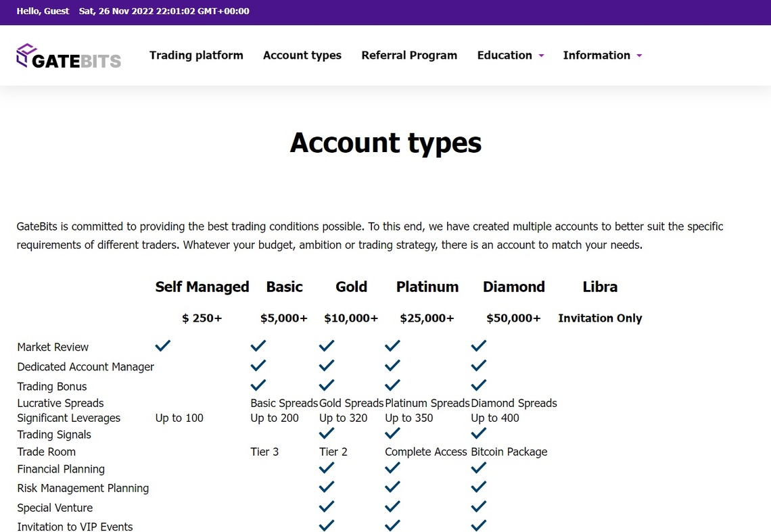Click the "Platinum Spreads" cell
Image resolution: width=771 pixels, height=532 pixels.
pos(427,403)
